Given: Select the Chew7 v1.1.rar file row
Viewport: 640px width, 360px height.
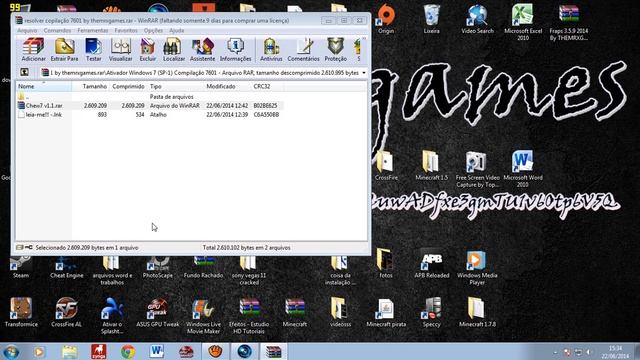Looking at the screenshot, I should click(150, 106).
